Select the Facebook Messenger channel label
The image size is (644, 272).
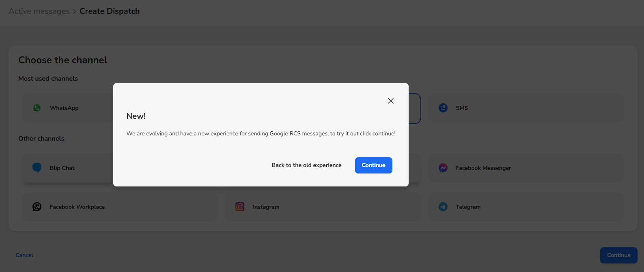(x=483, y=168)
